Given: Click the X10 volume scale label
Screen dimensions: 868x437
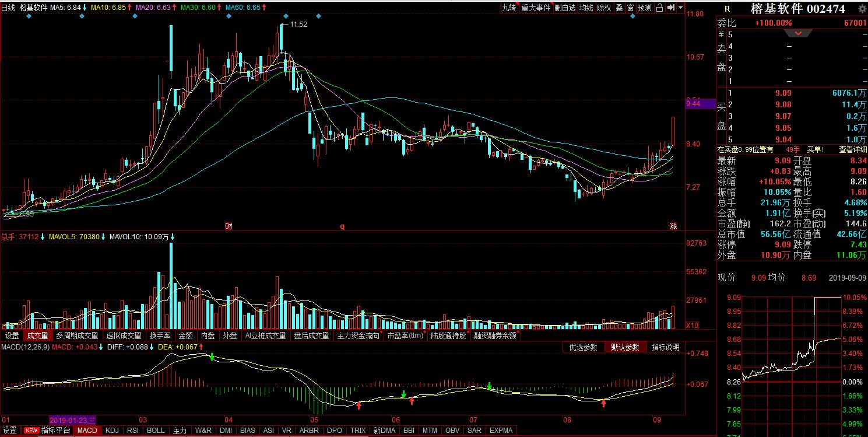Looking at the screenshot, I should [x=692, y=325].
